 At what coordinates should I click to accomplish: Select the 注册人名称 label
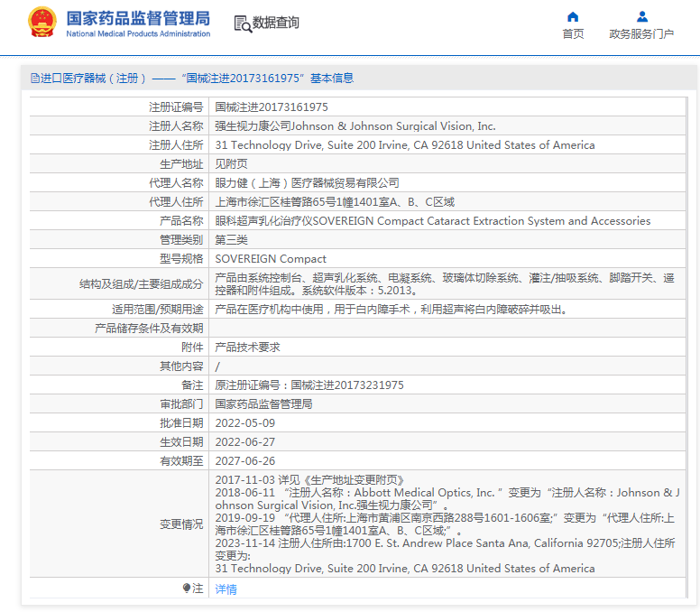pos(176,126)
